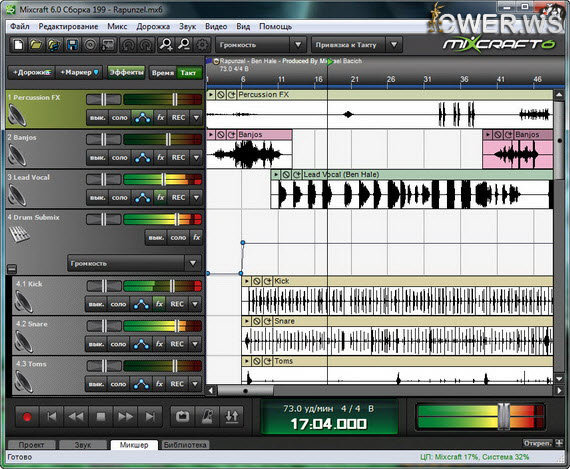570x469 pixels.
Task: Loop the Kick clip
Action: (x=268, y=281)
